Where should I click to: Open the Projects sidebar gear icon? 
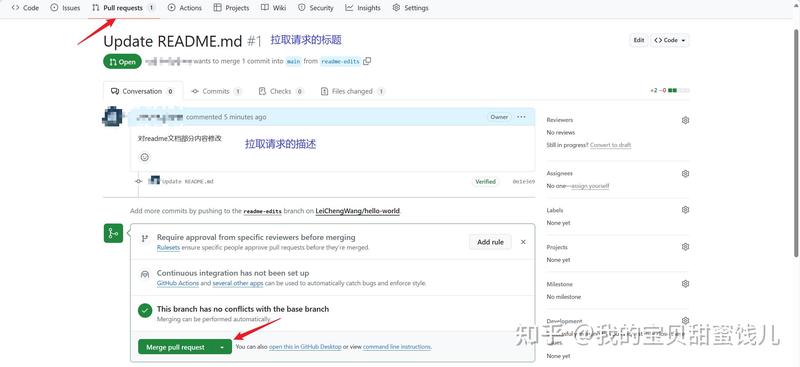(x=685, y=247)
